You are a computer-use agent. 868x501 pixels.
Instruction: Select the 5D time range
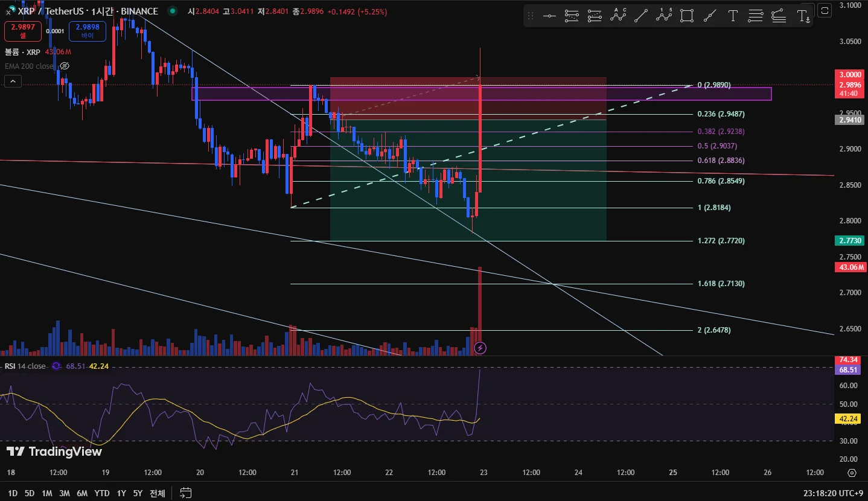30,493
